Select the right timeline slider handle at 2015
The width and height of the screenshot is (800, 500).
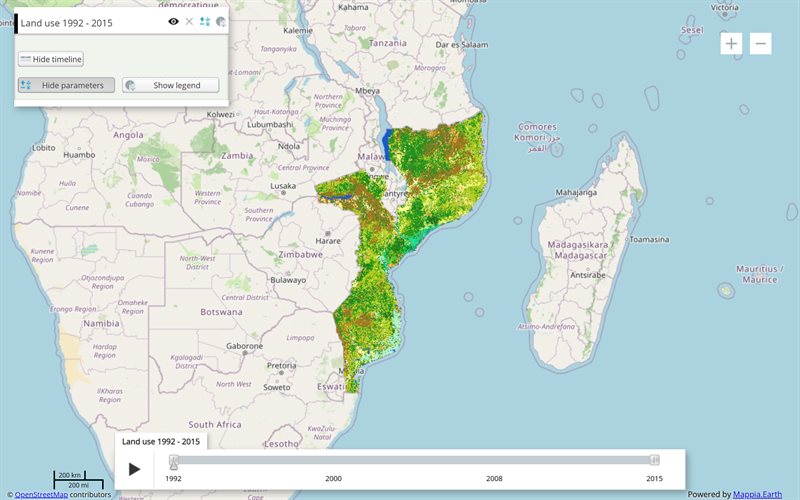655,460
